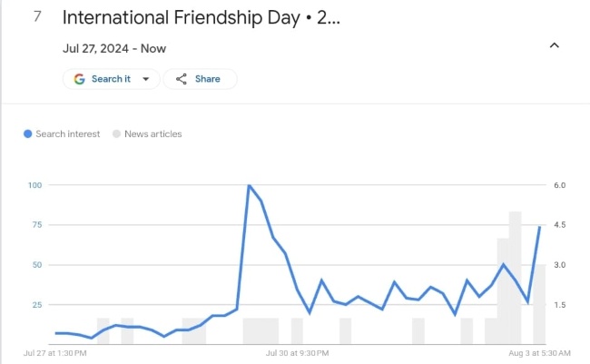Click the Jul 30 at 9:30 PM marker
The height and width of the screenshot is (364, 590).
297,351
